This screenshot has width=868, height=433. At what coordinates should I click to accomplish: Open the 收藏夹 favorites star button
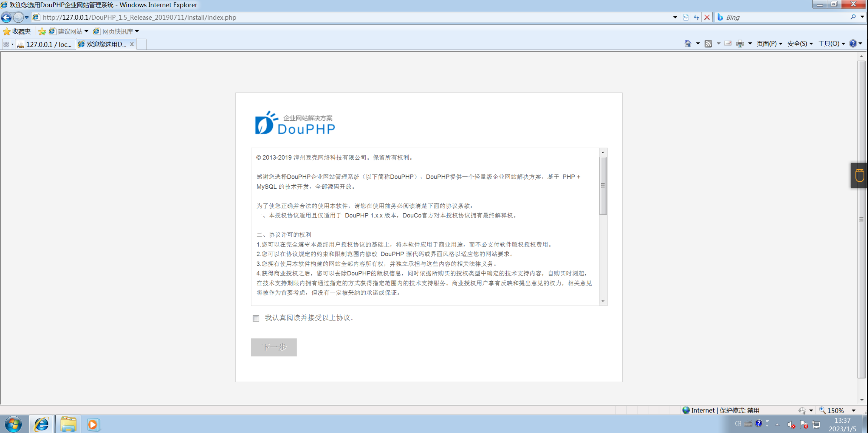17,31
